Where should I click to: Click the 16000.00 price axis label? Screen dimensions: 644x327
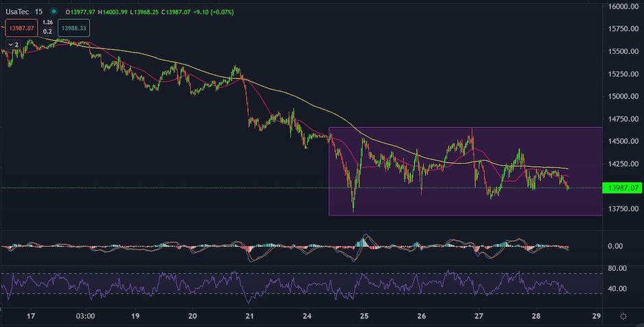tap(623, 7)
